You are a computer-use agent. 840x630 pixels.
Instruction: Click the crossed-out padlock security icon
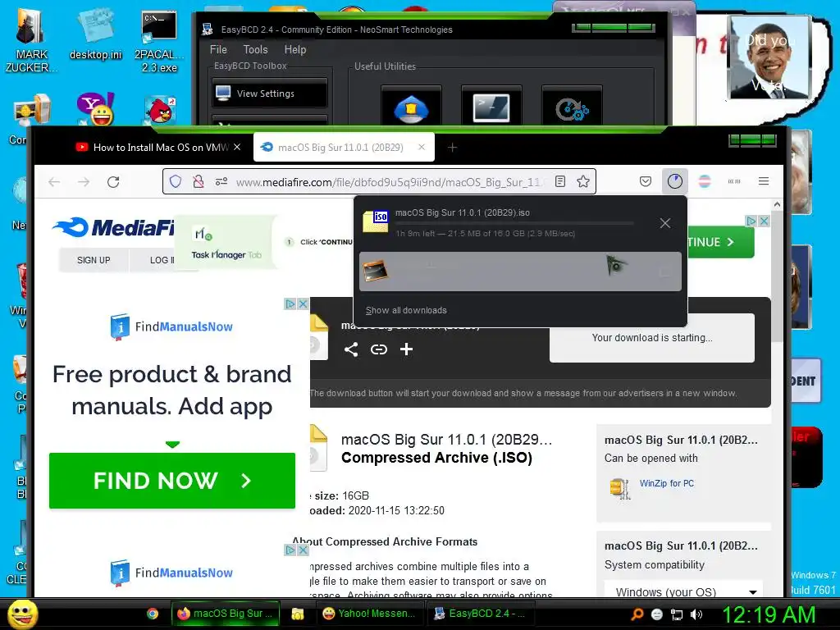pos(199,181)
